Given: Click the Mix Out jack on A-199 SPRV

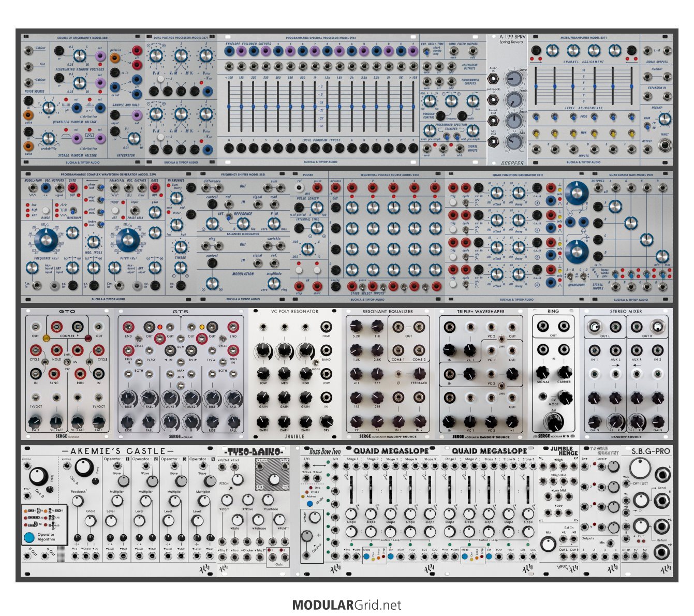Looking at the screenshot, I should tap(493, 141).
